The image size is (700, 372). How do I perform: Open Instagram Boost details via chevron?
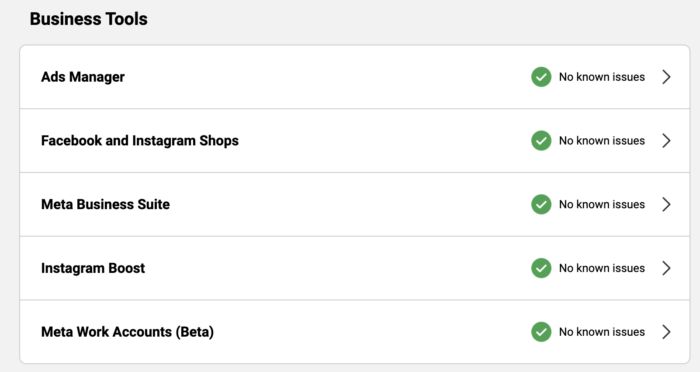(666, 268)
